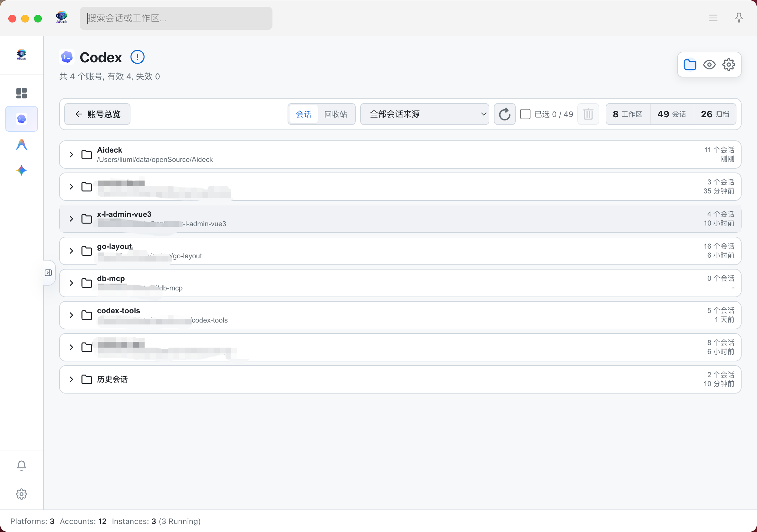Select the Codex platform icon in sidebar

22,119
